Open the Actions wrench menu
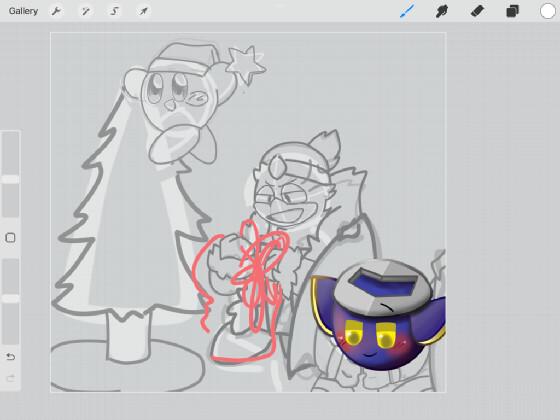560x420 pixels. 56,11
